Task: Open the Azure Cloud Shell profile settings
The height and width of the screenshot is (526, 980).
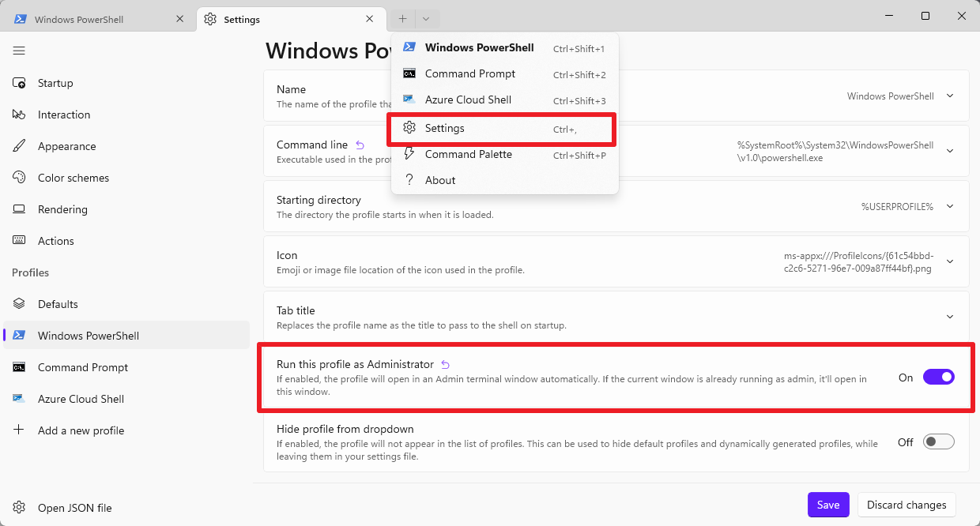Action: 81,399
